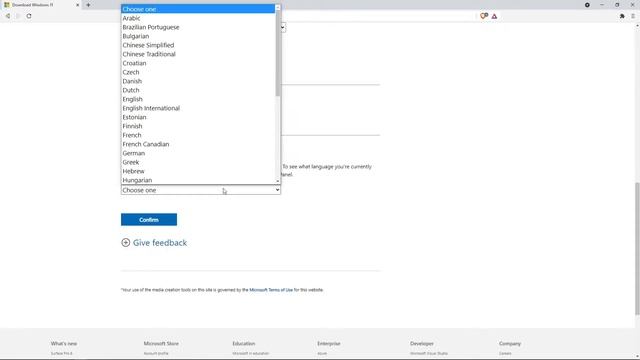Click the Microsoft Store footer heading
The image size is (640, 360).
(x=161, y=344)
